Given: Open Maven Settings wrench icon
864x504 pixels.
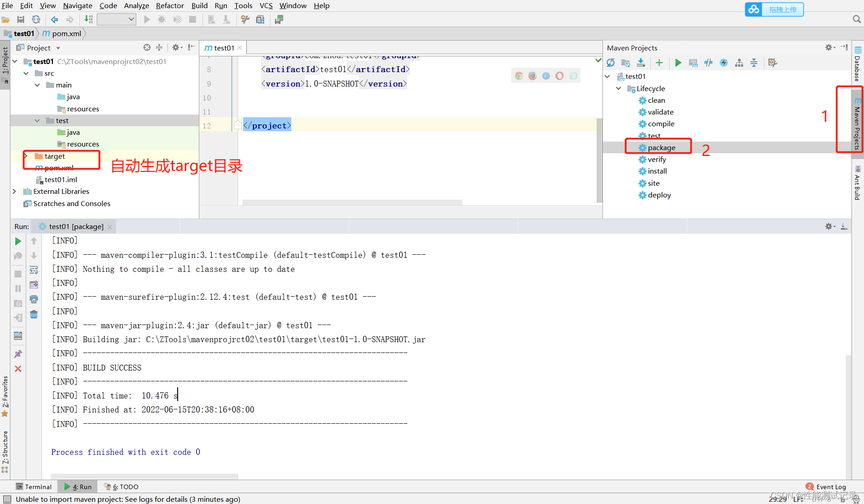Looking at the screenshot, I should (773, 63).
